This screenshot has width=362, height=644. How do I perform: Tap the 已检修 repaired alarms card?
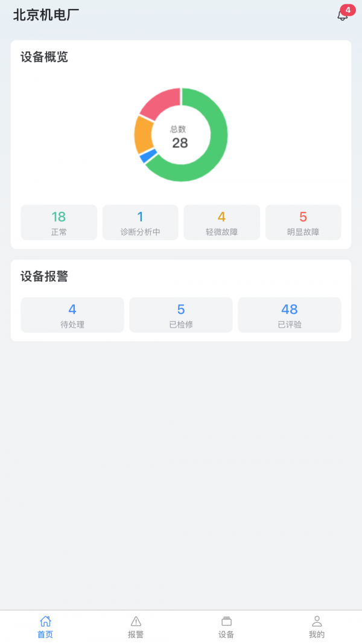180,314
